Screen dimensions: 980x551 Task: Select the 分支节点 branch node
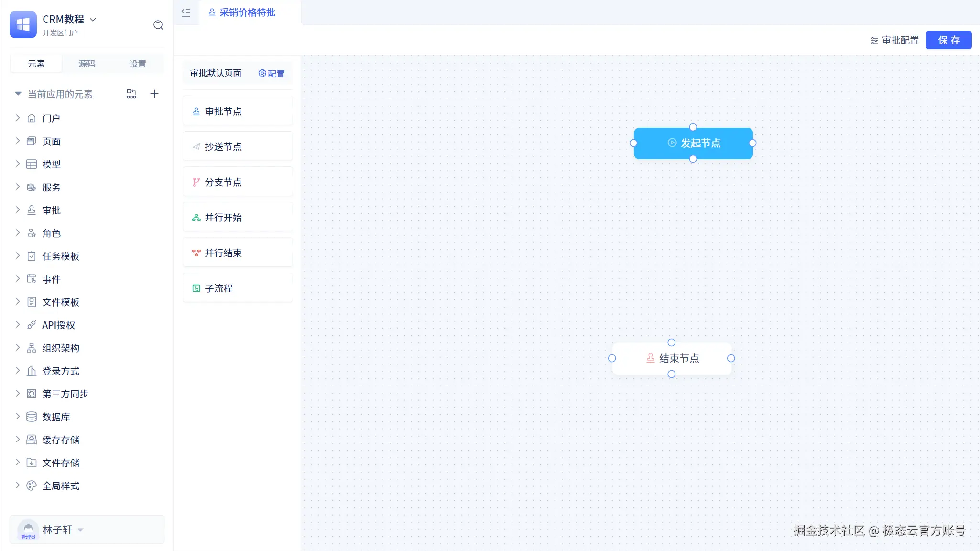tap(237, 182)
